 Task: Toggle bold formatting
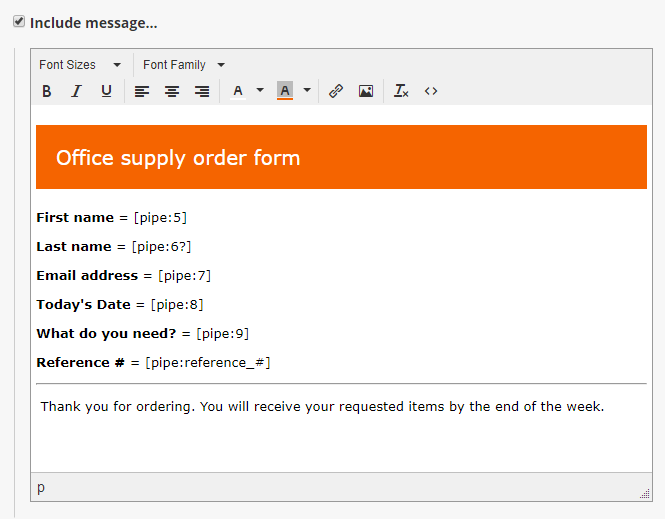47,91
